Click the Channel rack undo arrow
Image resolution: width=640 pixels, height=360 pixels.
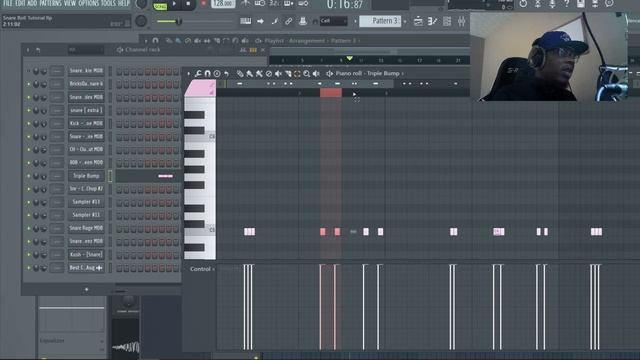point(38,50)
